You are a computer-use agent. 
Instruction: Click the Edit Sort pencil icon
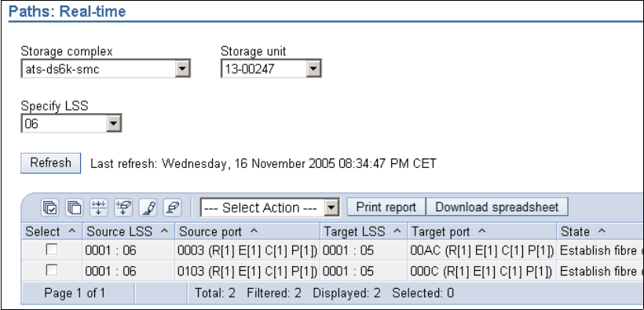tap(148, 207)
